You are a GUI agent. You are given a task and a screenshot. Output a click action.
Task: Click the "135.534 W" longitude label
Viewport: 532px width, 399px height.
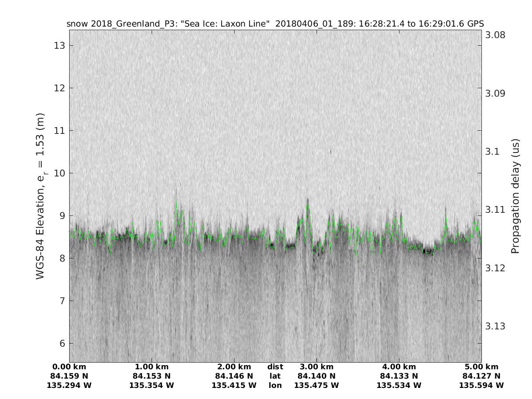(399, 385)
